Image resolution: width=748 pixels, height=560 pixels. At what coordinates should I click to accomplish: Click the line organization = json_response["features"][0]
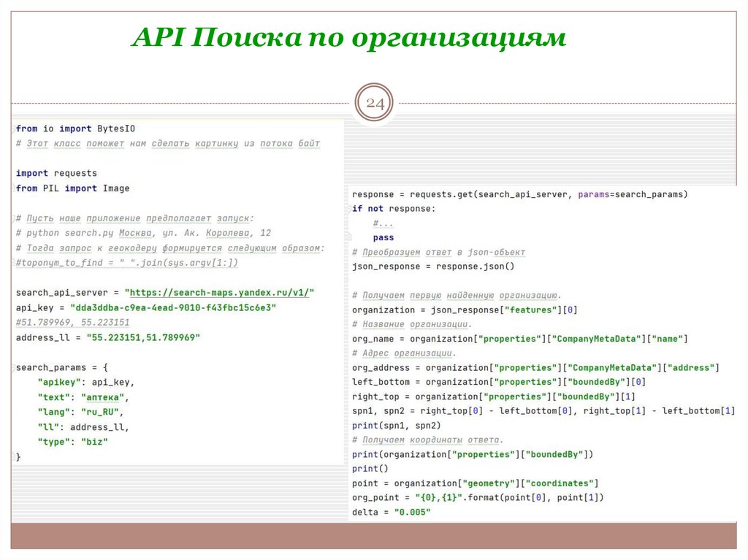[x=465, y=310]
